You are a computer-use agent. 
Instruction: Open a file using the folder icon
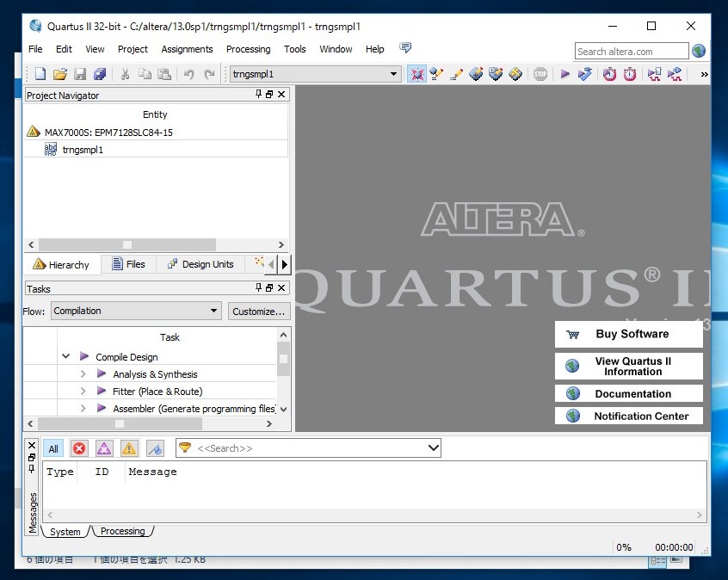click(60, 74)
